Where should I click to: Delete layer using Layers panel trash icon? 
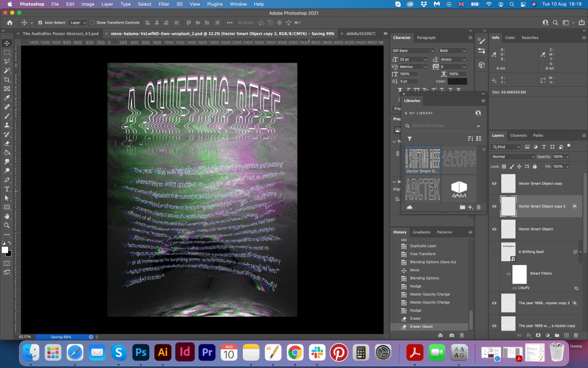point(576,335)
